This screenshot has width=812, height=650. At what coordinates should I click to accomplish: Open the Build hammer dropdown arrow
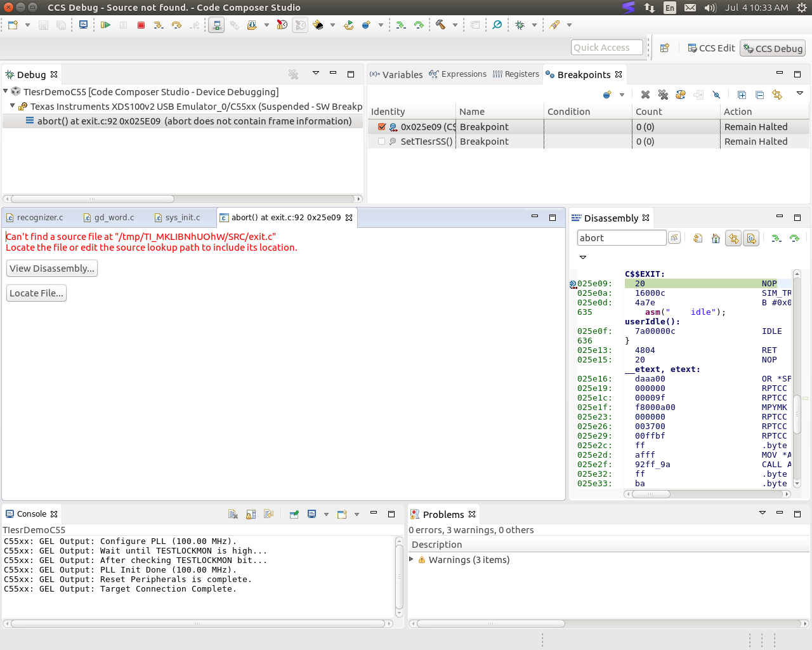tap(455, 25)
